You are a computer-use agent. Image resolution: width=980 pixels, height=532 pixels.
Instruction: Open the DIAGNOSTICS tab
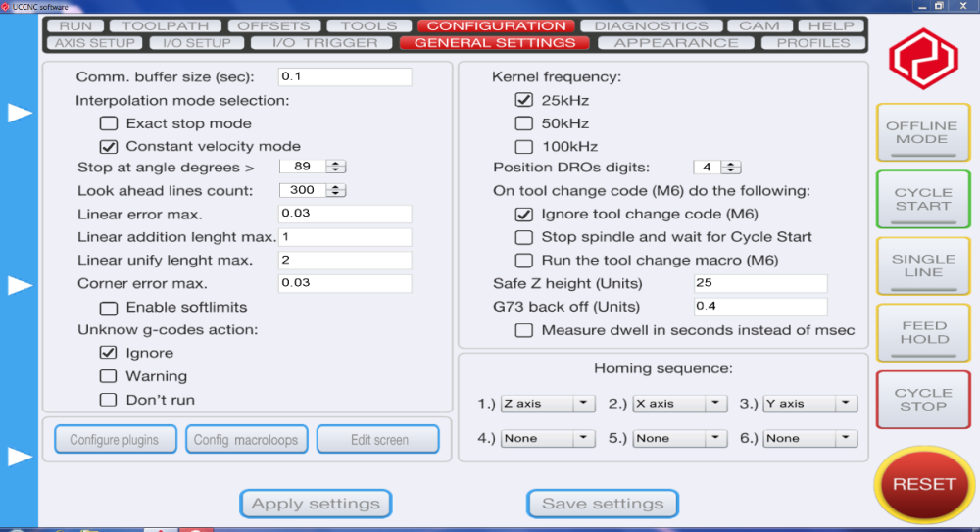tap(652, 25)
